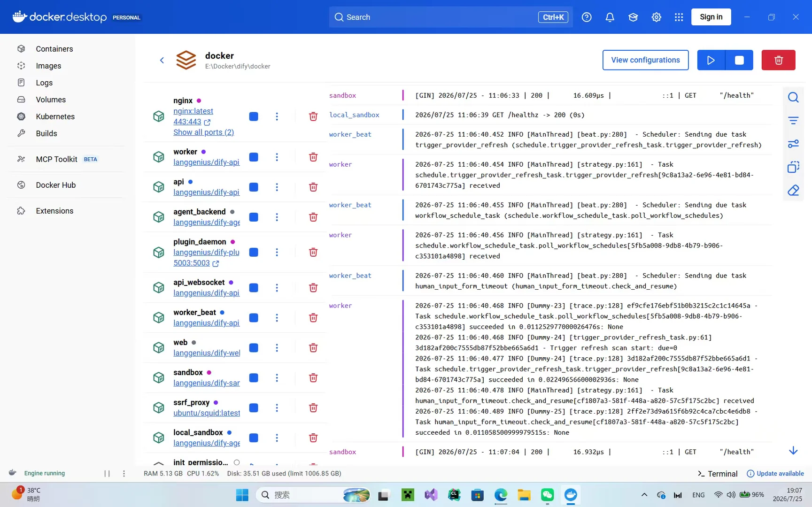Open the Terminal panel
812x507 pixels.
coord(718,474)
